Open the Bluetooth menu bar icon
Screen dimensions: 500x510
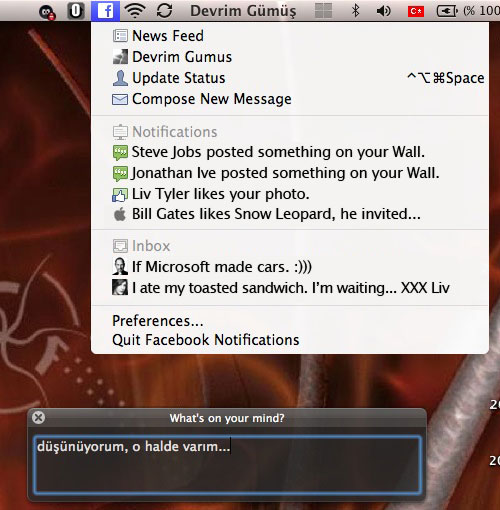pyautogui.click(x=356, y=11)
